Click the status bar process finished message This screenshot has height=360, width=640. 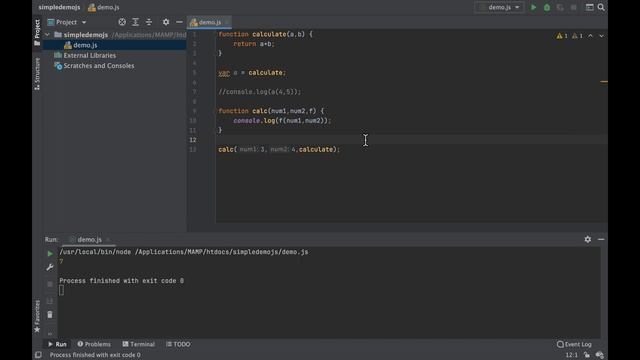point(95,355)
